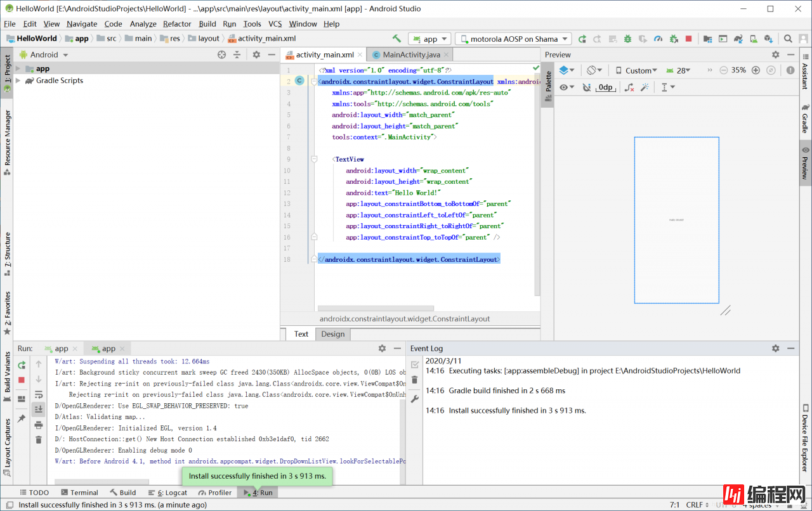This screenshot has height=511, width=812.
Task: Expand Gradle Scripts tree node
Action: click(18, 81)
